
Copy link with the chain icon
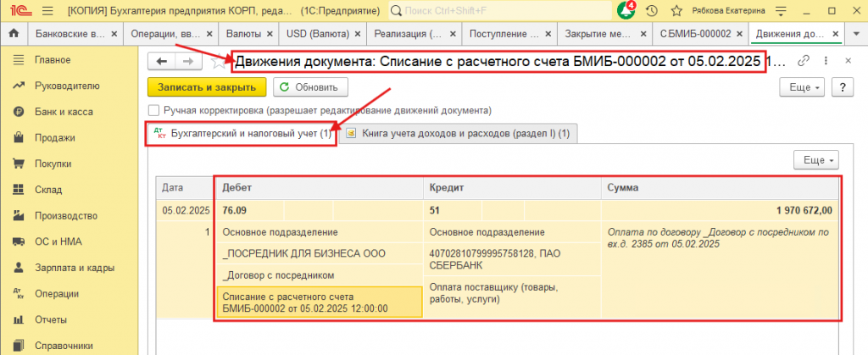pos(804,61)
